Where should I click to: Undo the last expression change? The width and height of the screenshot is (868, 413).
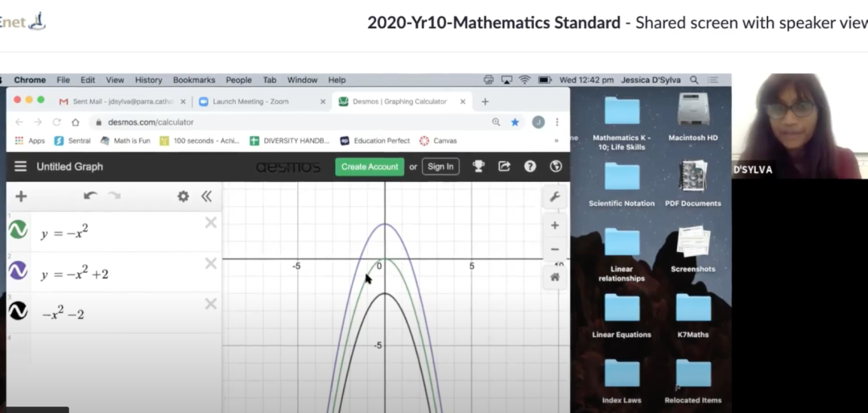pos(90,196)
